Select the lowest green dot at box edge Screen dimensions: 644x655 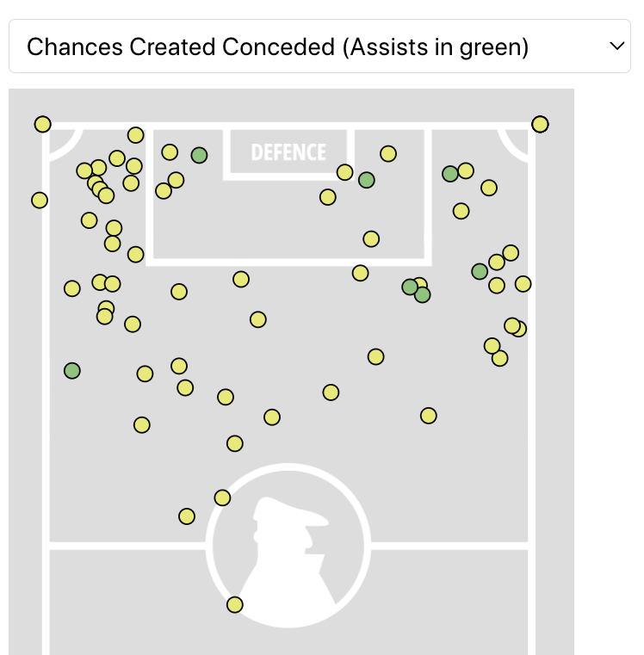422,294
